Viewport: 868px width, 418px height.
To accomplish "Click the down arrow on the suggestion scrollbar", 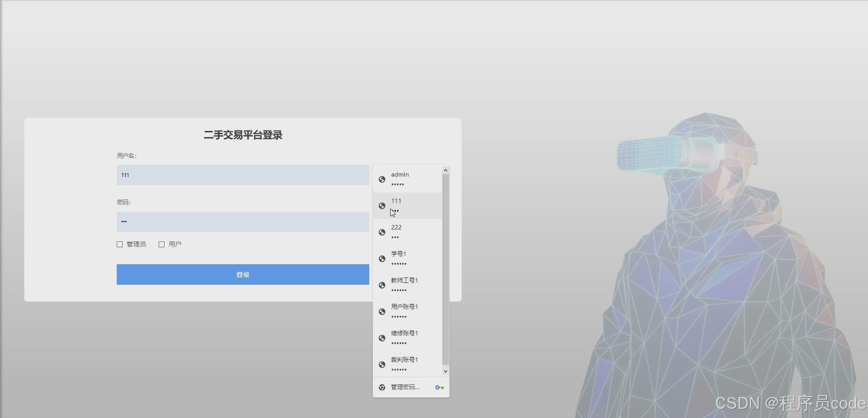I will point(445,371).
